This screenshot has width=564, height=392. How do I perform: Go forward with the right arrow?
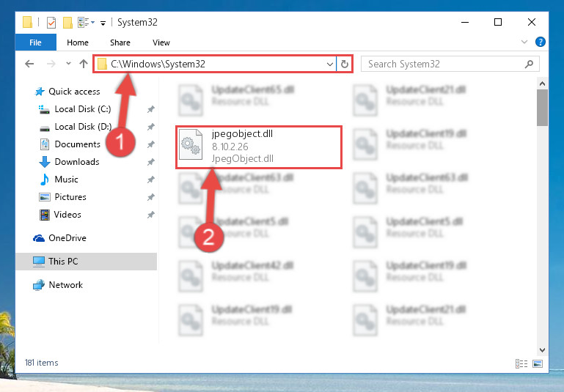tap(51, 64)
